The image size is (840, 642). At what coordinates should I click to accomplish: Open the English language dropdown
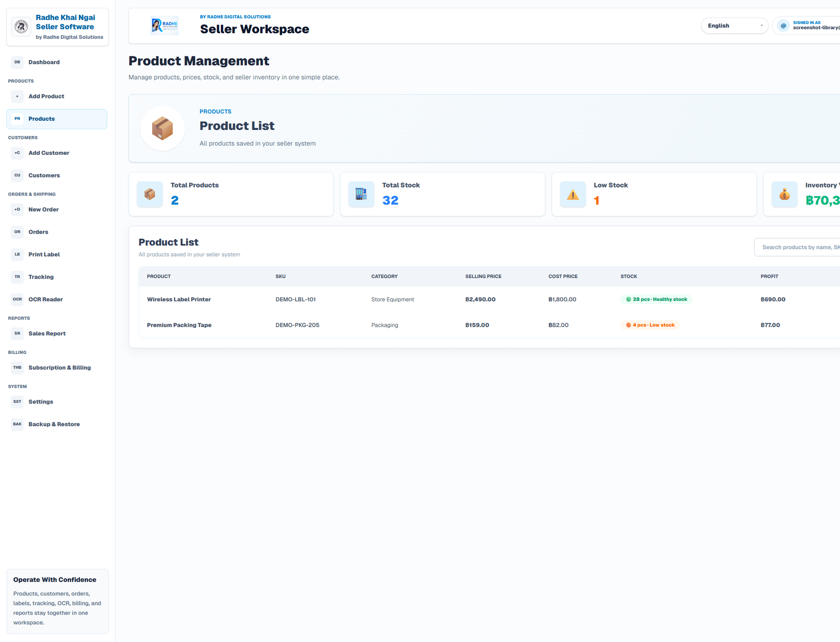(x=734, y=26)
